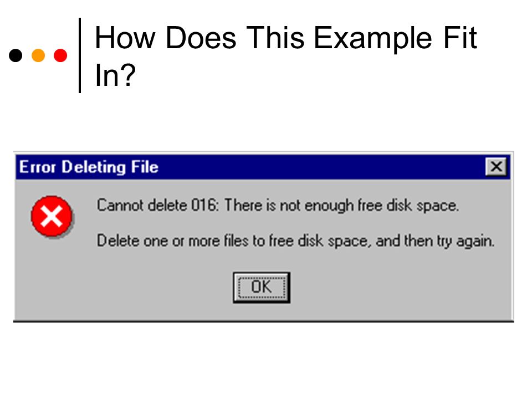Click the 'Delete one or more files' message line
The height and width of the screenshot is (399, 532).
[x=295, y=241]
